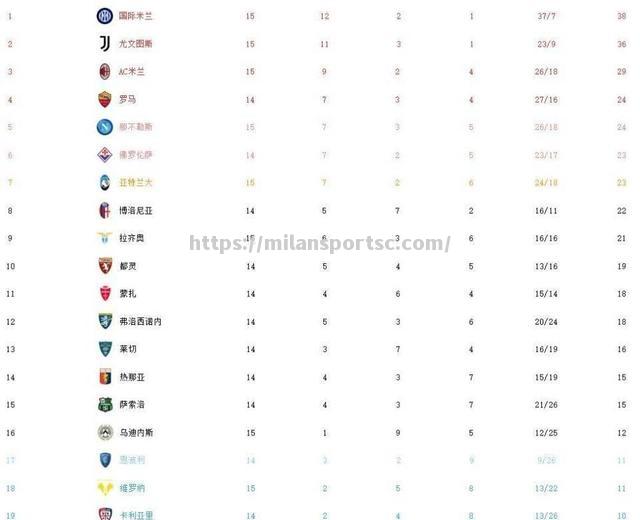Click the 博洛尼亚 team name
The height and width of the screenshot is (520, 640).
pyautogui.click(x=136, y=211)
